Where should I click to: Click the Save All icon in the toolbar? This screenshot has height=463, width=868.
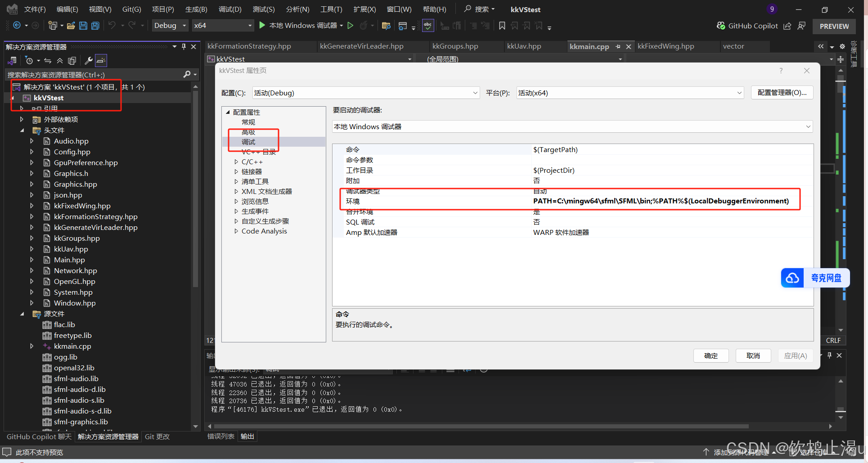95,25
